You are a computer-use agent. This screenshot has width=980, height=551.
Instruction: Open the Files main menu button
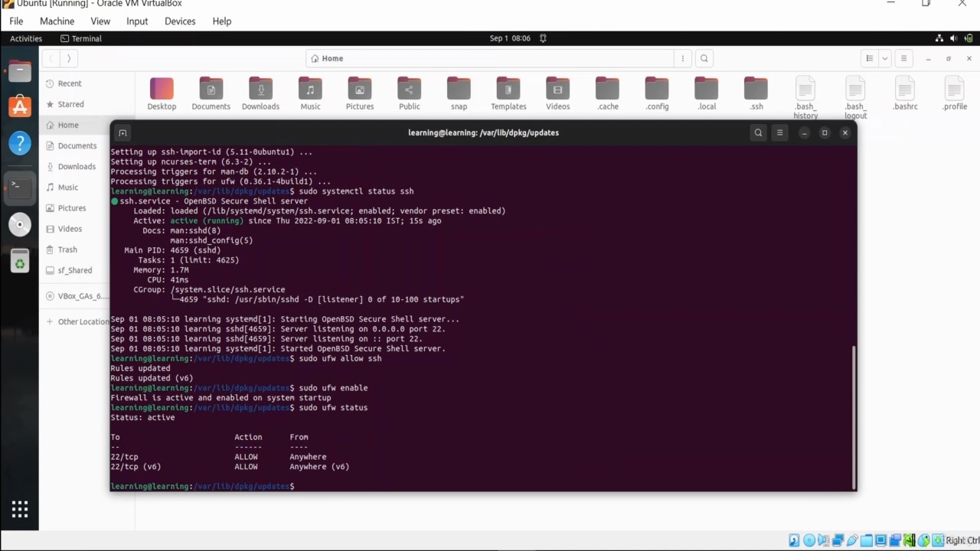tap(903, 58)
